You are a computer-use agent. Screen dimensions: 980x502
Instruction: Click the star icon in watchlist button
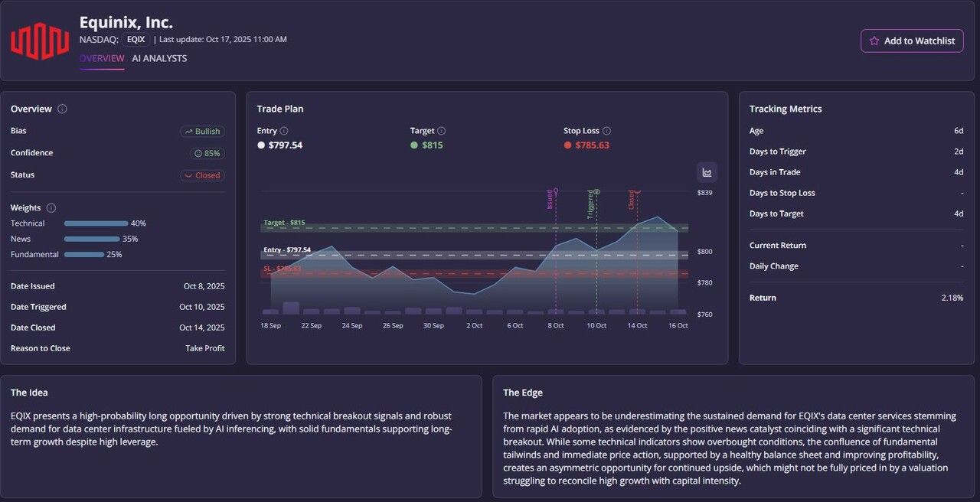[874, 41]
